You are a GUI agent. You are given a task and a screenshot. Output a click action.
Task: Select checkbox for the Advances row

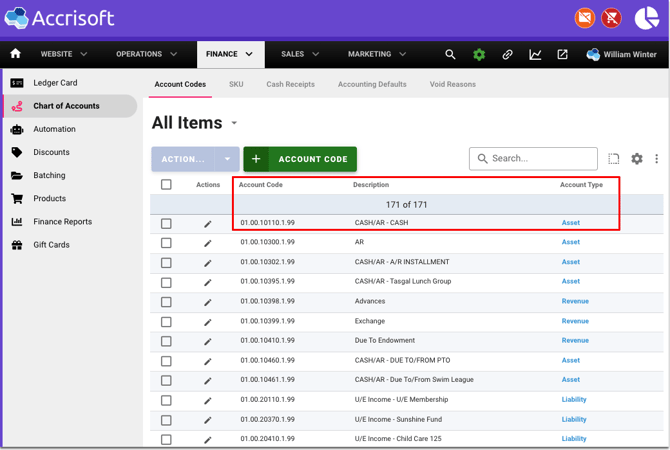[x=166, y=302]
